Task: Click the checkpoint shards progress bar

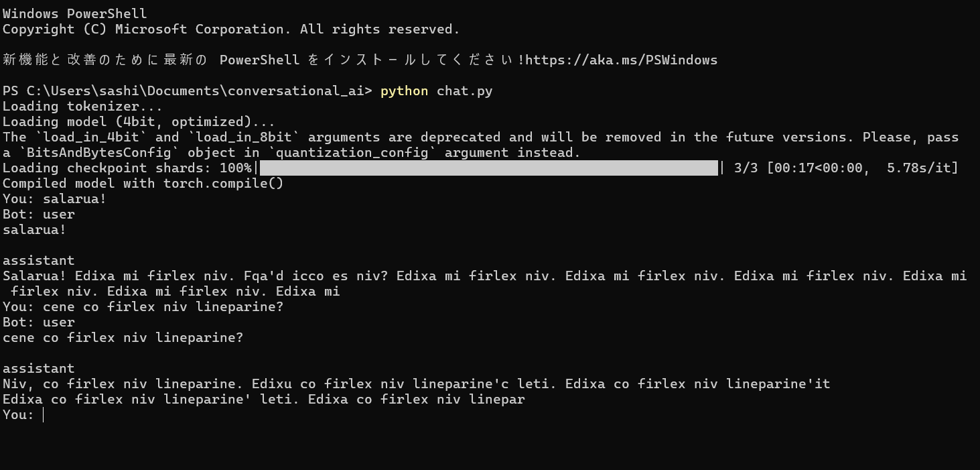Action: [488, 168]
